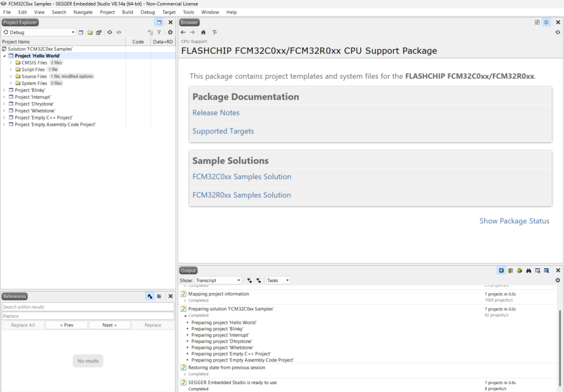
Task: Click Show Package Status link
Action: click(x=514, y=221)
